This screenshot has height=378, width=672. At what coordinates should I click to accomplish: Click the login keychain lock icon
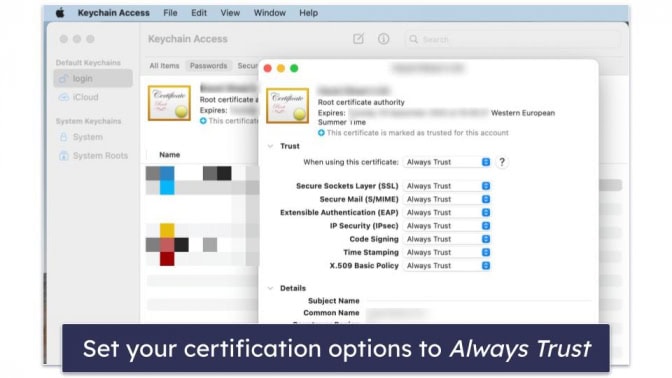pyautogui.click(x=63, y=78)
